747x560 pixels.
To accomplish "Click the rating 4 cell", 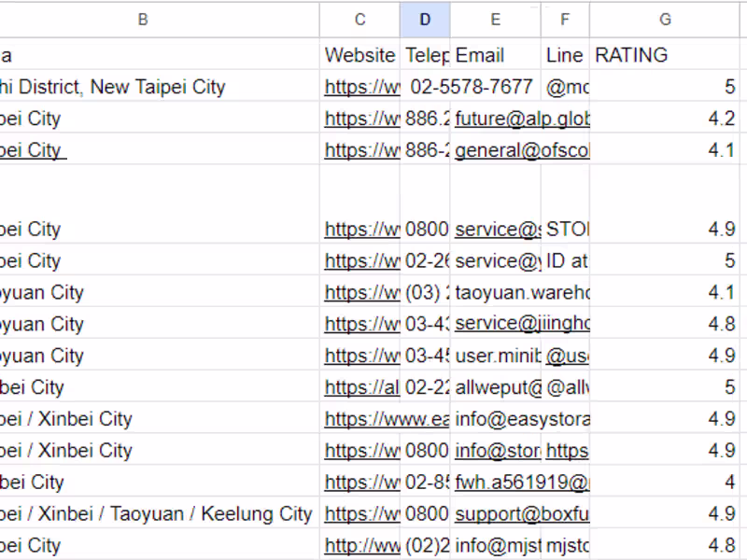I will click(665, 482).
